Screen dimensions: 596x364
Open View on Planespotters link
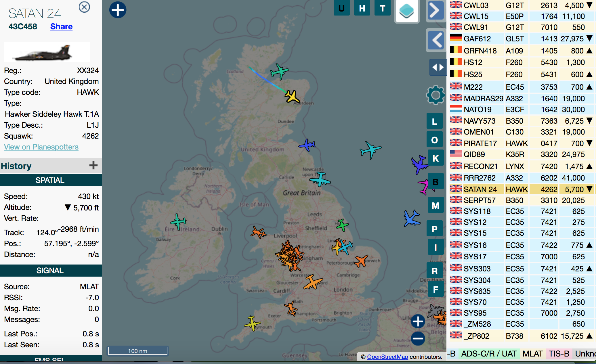[x=41, y=147]
